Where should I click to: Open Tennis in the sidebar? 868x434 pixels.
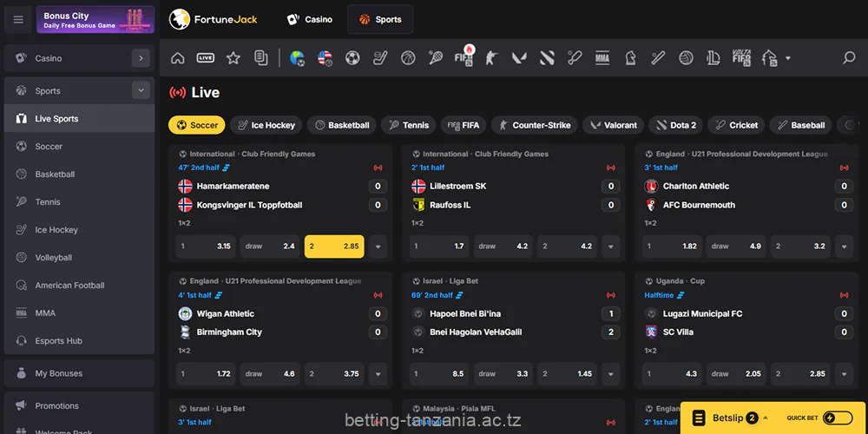pos(79,201)
